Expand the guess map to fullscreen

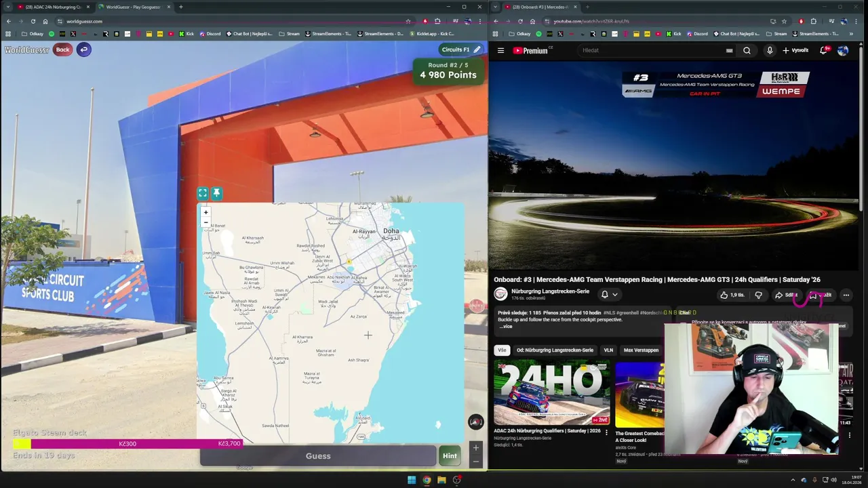pyautogui.click(x=203, y=193)
